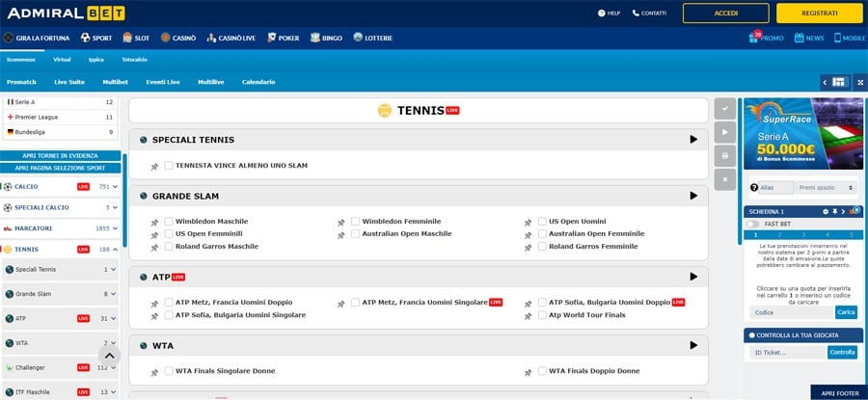This screenshot has width=868, height=400.
Task: Click Apri Pagina Selezione Sport
Action: point(61,168)
